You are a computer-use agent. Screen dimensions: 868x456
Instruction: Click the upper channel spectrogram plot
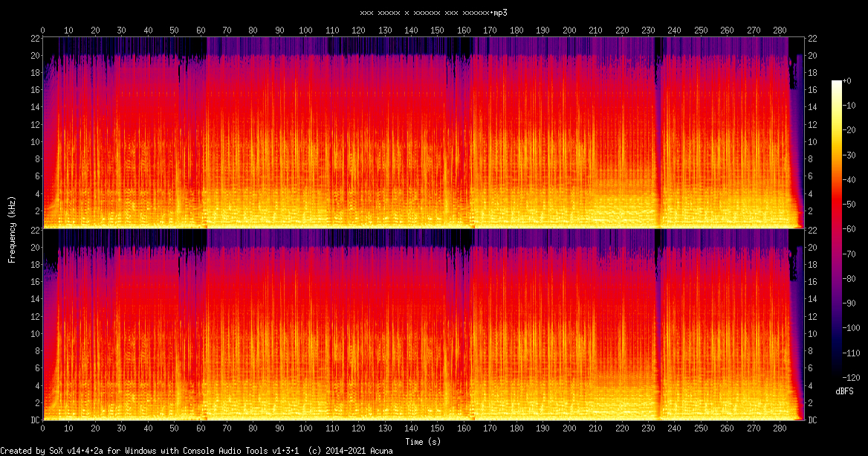423,132
